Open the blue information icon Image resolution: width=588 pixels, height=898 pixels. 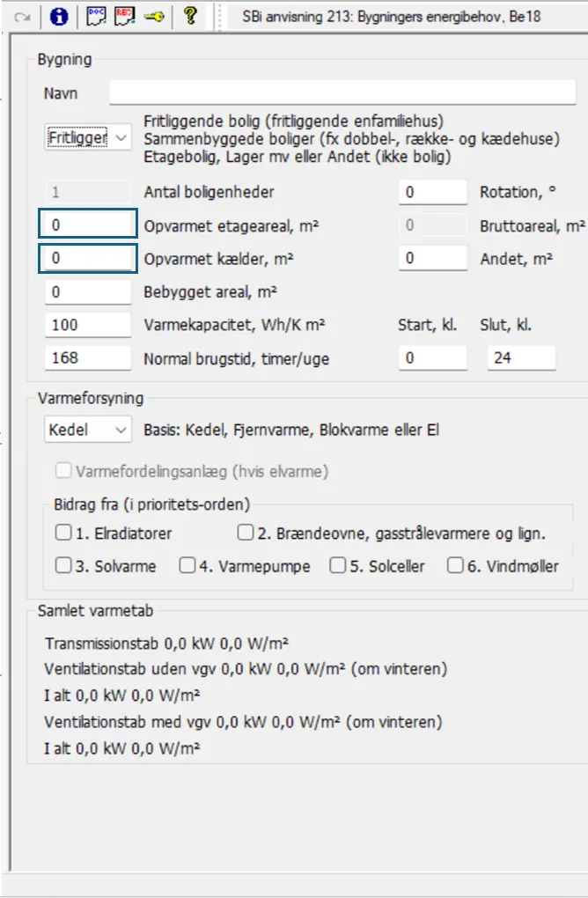[59, 16]
